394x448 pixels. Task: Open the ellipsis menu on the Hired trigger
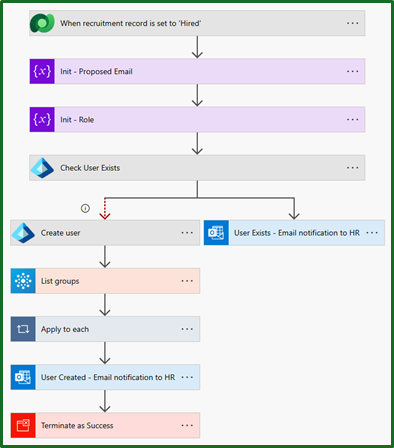tap(352, 23)
